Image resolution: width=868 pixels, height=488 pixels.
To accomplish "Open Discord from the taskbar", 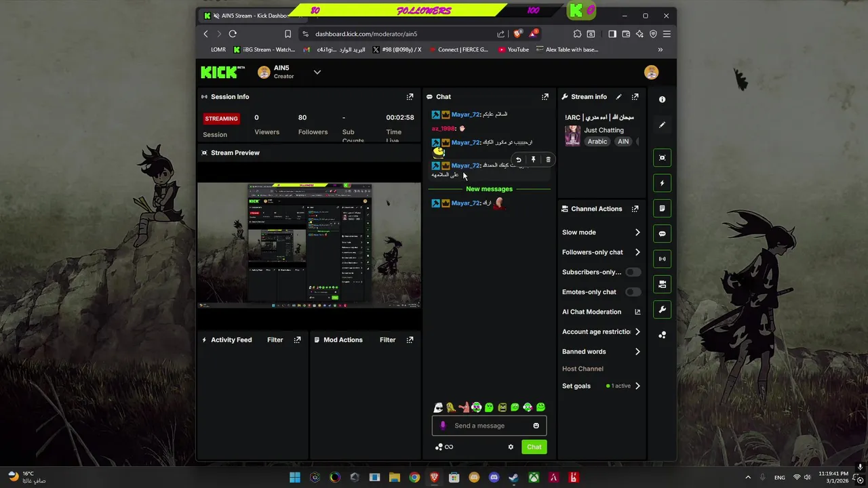I will pyautogui.click(x=494, y=477).
